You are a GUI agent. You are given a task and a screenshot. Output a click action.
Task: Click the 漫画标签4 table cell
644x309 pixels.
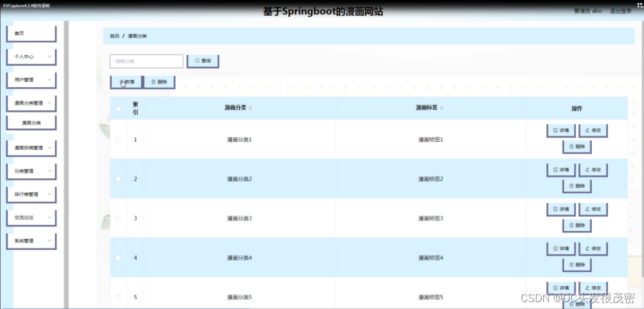pos(431,258)
